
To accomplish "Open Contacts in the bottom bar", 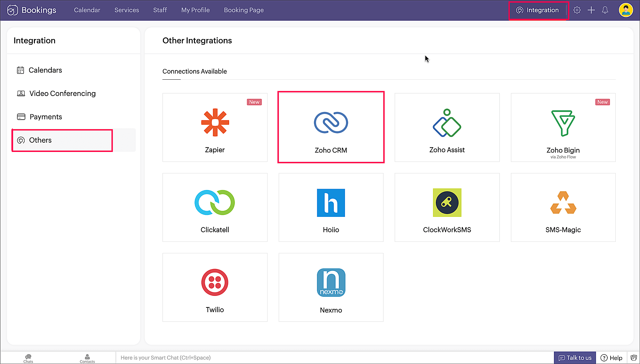I will [x=87, y=358].
